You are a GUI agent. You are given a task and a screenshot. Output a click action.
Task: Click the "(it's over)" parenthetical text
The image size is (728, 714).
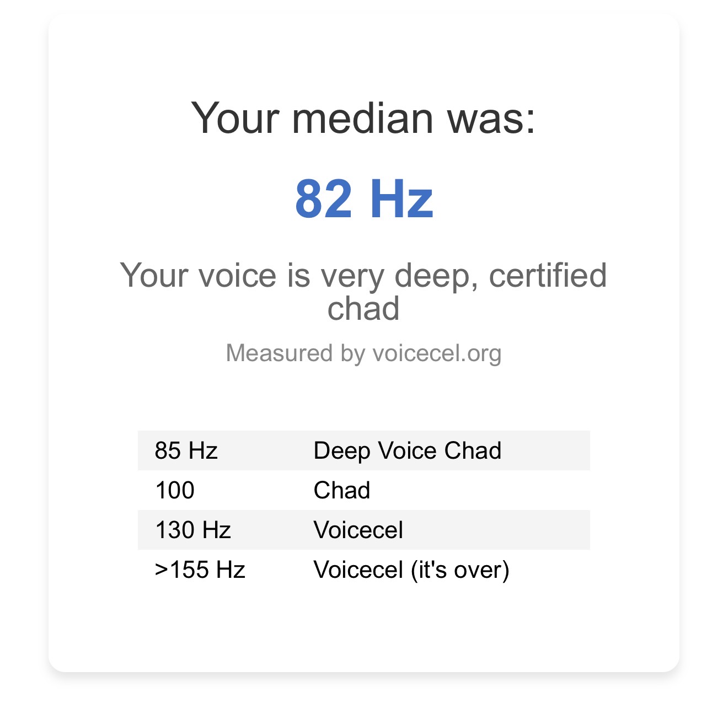[x=460, y=570]
